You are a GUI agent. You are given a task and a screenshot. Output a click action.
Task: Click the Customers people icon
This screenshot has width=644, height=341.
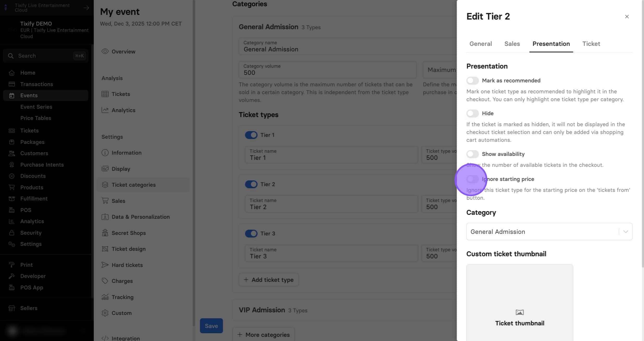(11, 153)
